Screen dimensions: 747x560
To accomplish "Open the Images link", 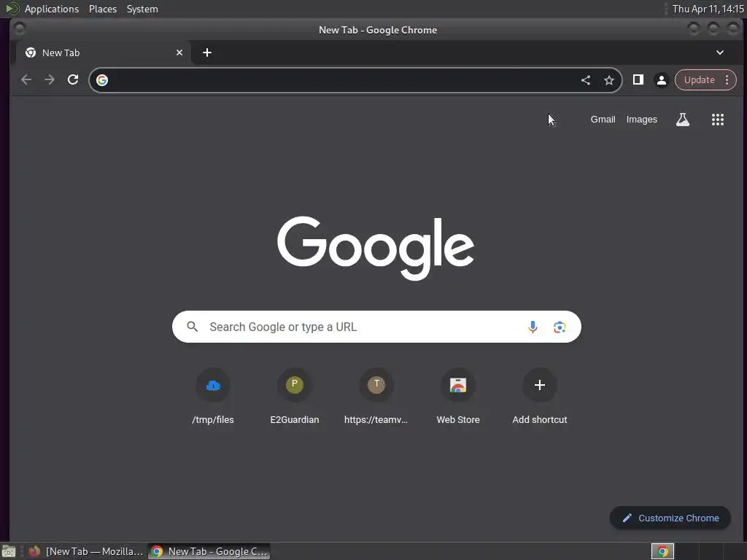I will (641, 120).
